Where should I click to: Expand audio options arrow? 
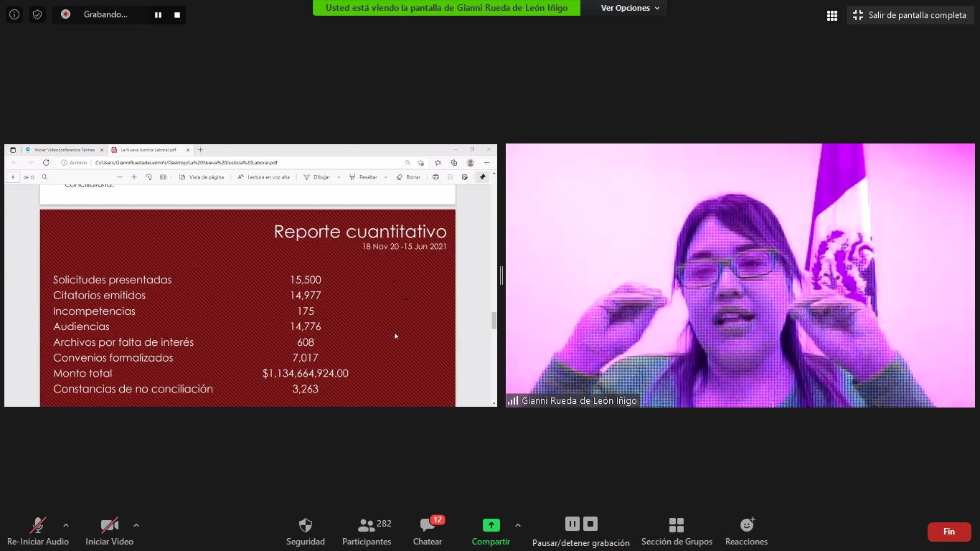[x=66, y=525]
